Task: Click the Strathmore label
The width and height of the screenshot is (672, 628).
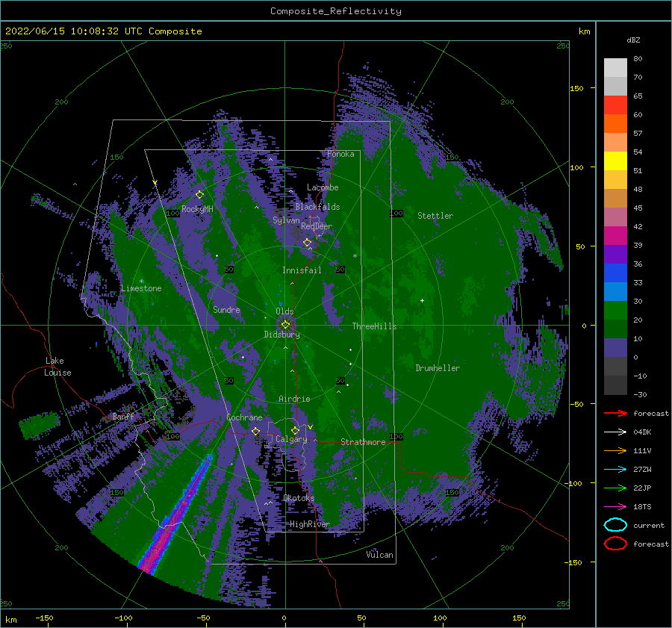Action: click(364, 442)
